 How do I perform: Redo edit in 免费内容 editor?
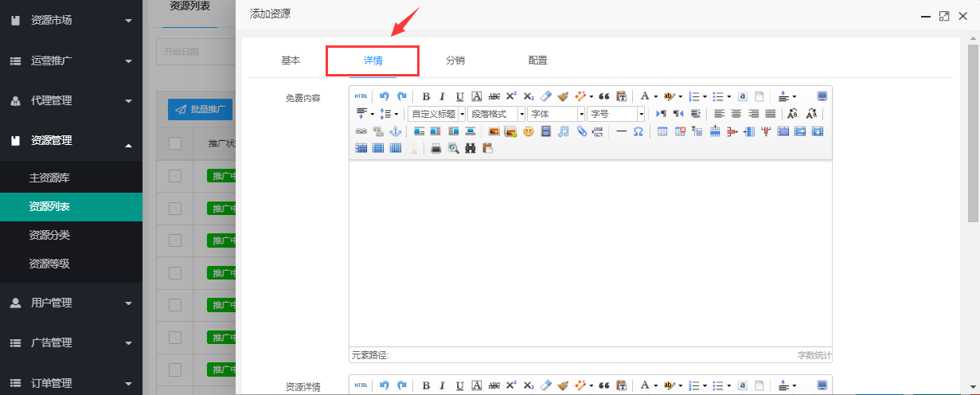click(x=402, y=96)
